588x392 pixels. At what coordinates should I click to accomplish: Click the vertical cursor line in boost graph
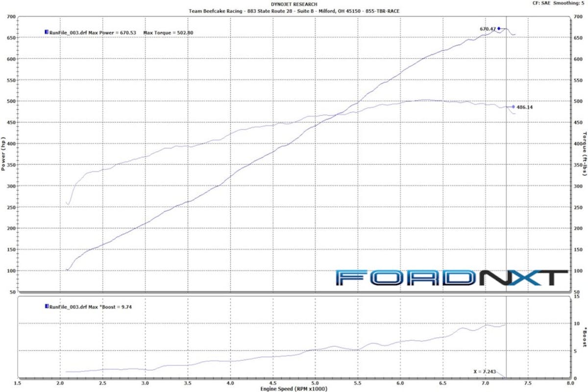pyautogui.click(x=506, y=343)
